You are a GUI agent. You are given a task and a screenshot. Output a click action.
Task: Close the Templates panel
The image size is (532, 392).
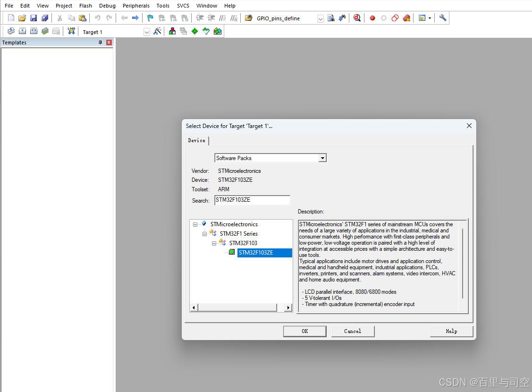[x=109, y=43]
